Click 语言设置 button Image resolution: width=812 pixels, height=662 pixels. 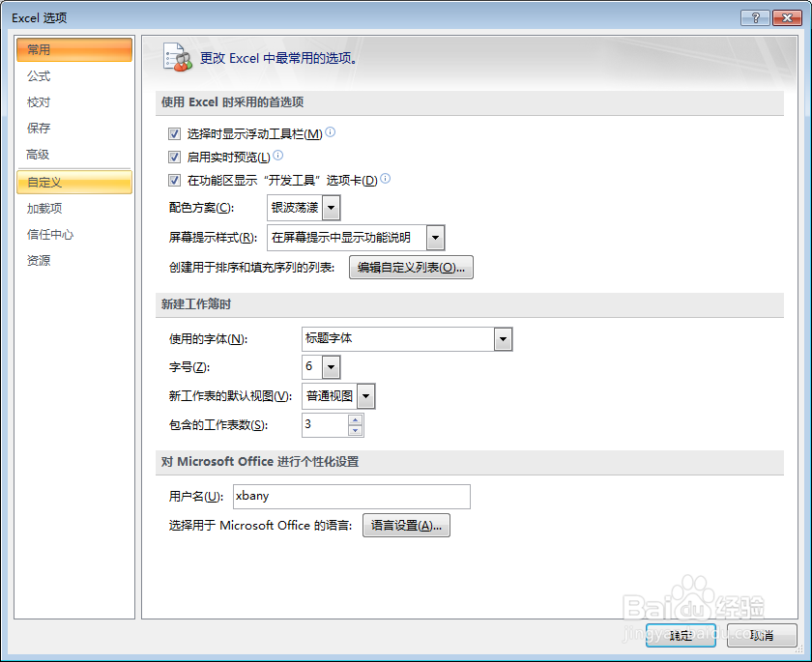coord(407,526)
